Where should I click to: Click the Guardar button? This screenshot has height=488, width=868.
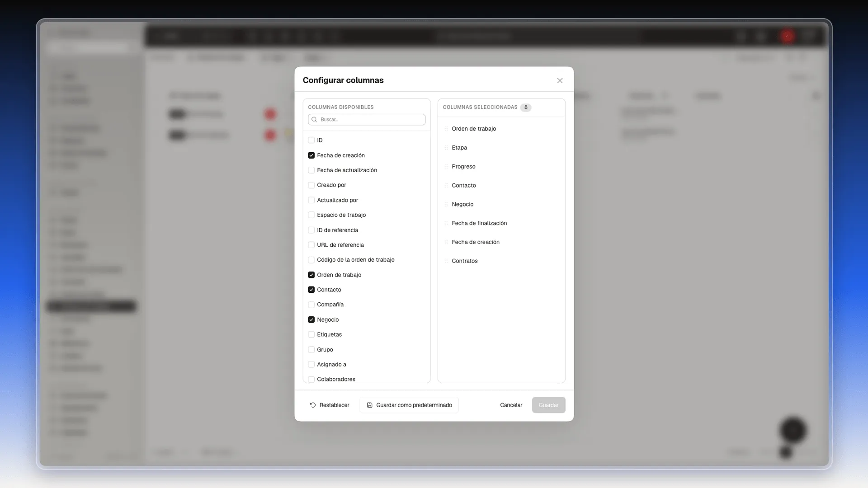[548, 405]
